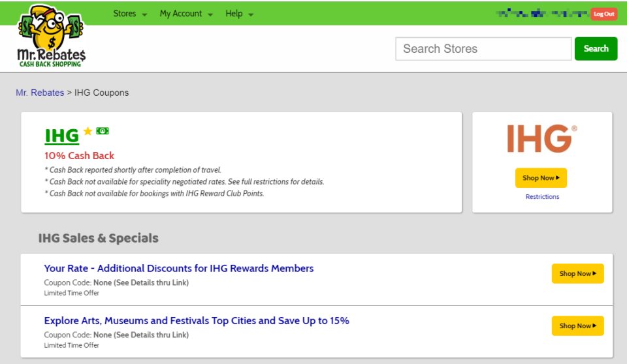Click Shop Now for the Your Rate offer
This screenshot has height=364, width=627.
pos(577,274)
